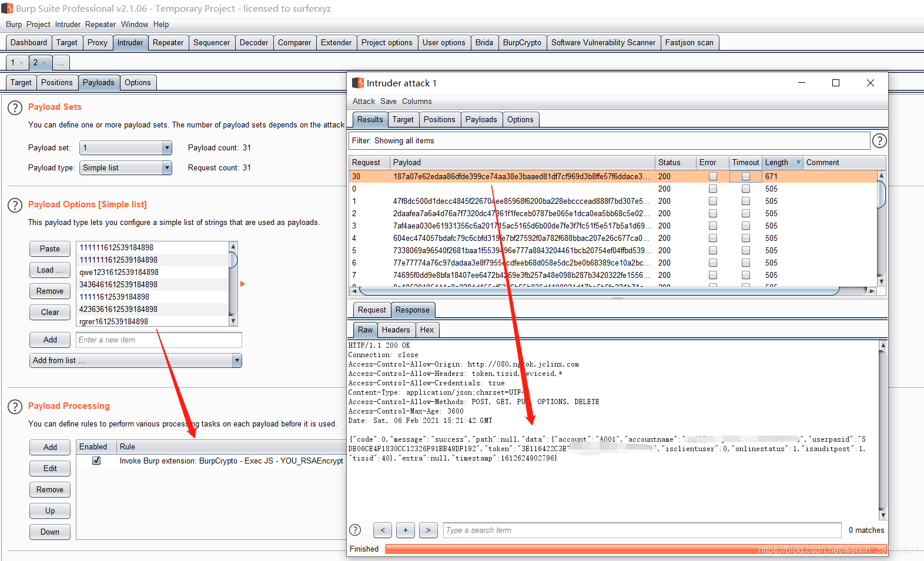Click Add button beside new item field

pyautogui.click(x=50, y=340)
